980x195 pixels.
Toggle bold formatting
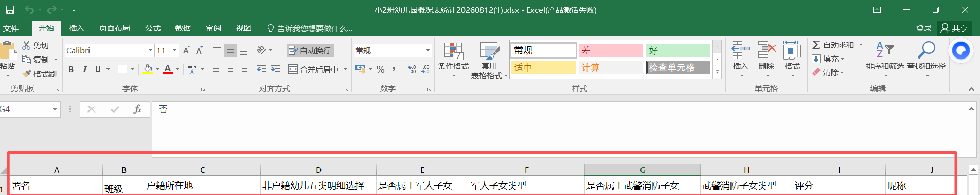point(71,69)
